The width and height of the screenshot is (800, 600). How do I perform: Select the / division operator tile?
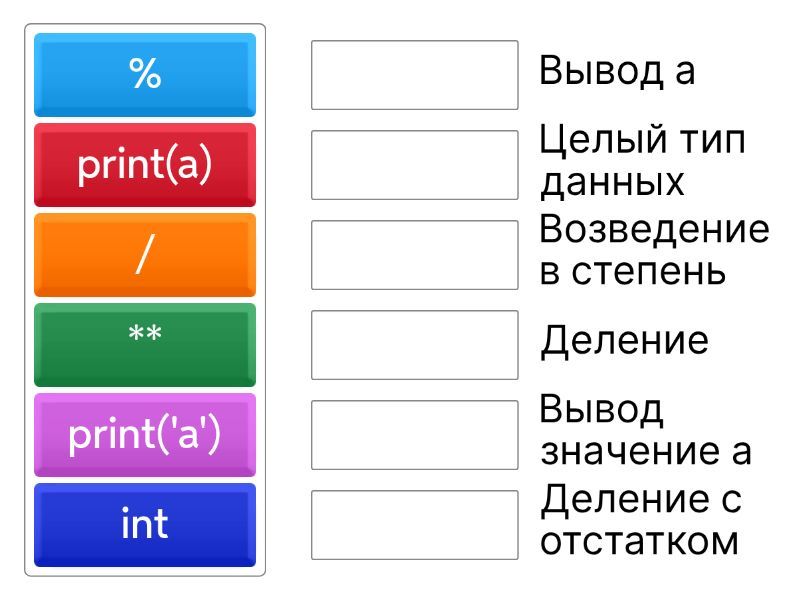click(x=145, y=255)
